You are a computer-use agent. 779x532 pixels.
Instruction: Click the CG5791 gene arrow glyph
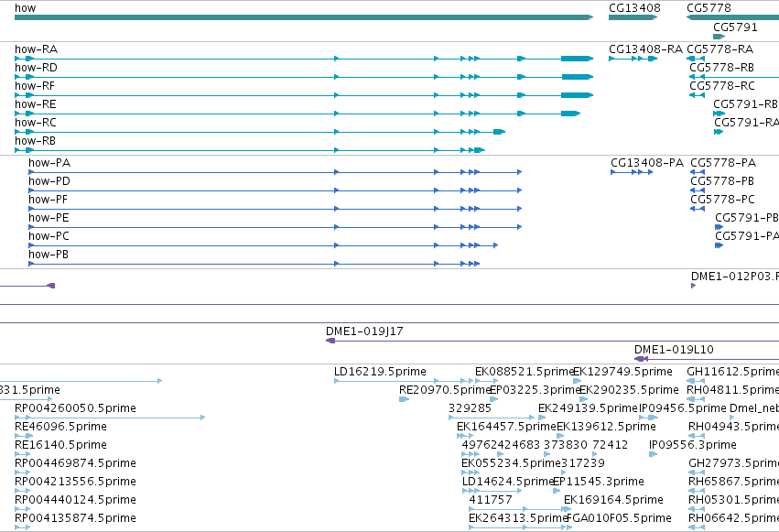719,37
